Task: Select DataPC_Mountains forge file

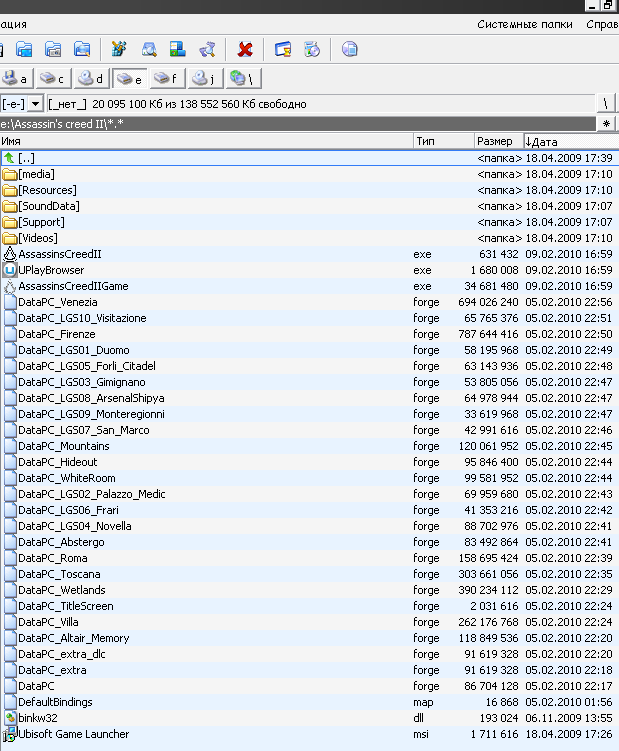Action: (x=310, y=446)
